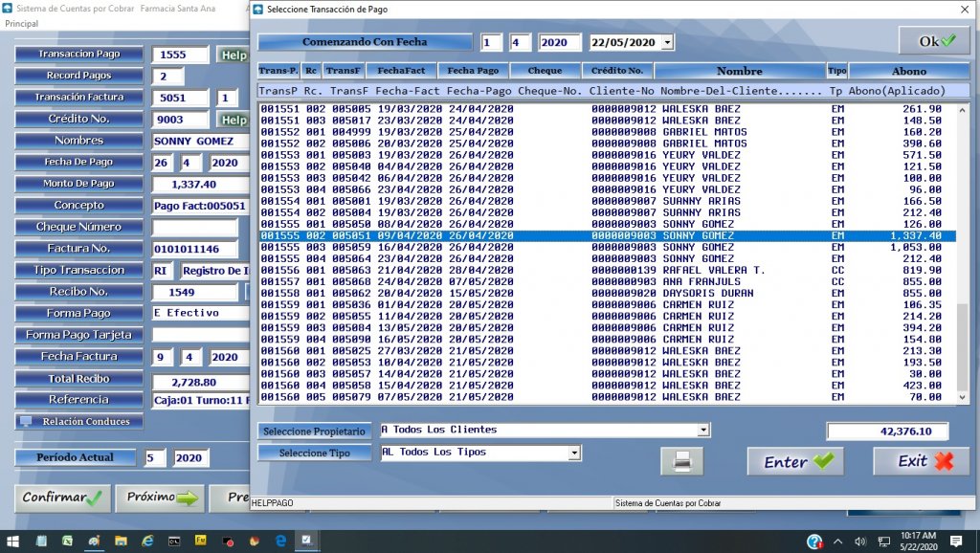Open the Principal menu
This screenshot has height=553, width=980.
[22, 23]
